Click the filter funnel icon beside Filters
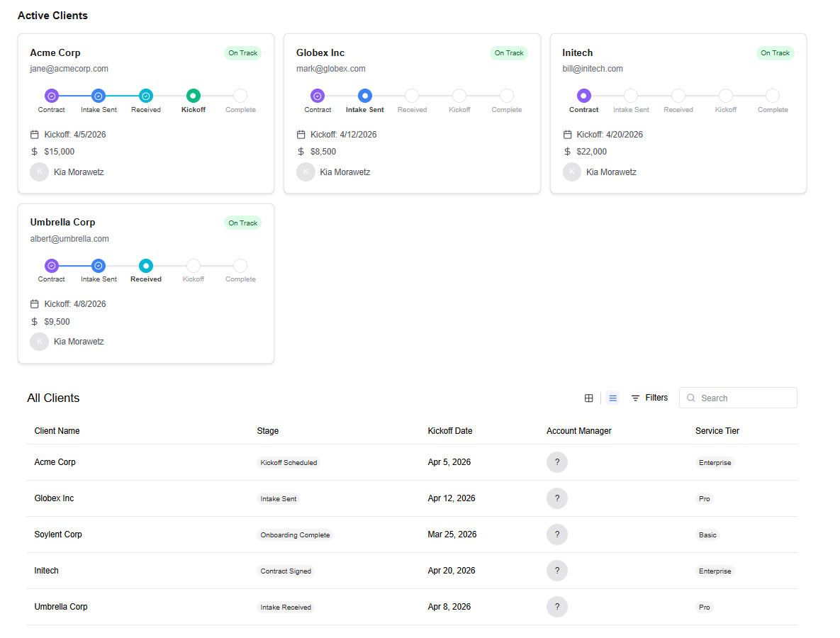 click(x=635, y=398)
